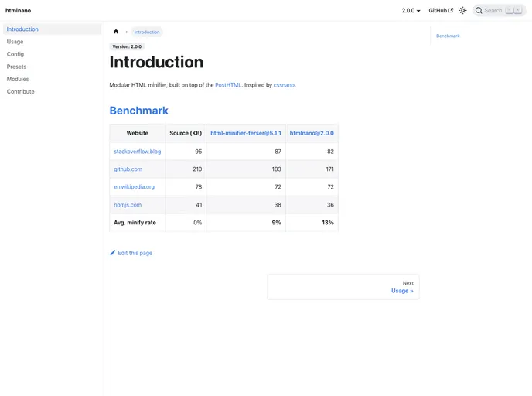Click the Introduction breadcrumb chip

pyautogui.click(x=147, y=32)
